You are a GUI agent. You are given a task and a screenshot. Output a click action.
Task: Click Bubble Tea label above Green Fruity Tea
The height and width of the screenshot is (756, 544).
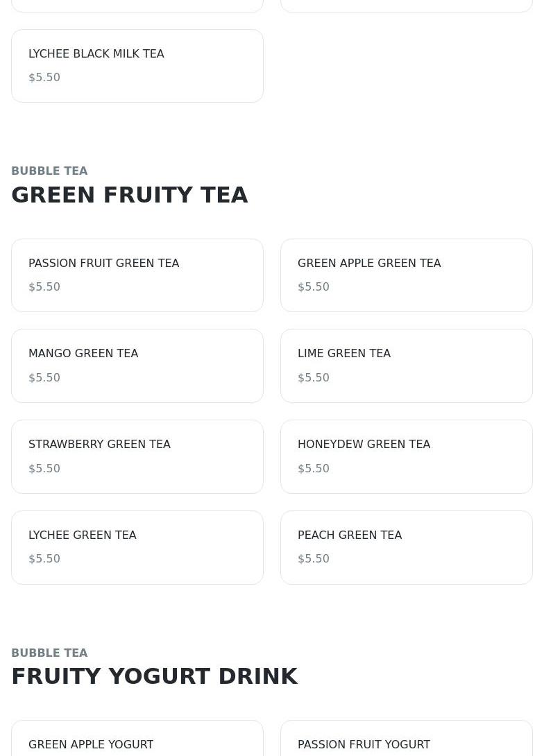50,171
